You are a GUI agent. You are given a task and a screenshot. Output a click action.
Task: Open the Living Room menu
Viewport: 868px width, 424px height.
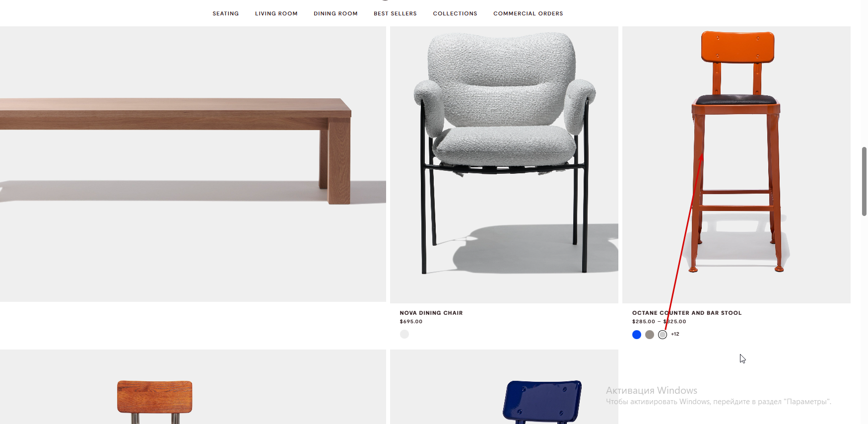[x=276, y=13]
